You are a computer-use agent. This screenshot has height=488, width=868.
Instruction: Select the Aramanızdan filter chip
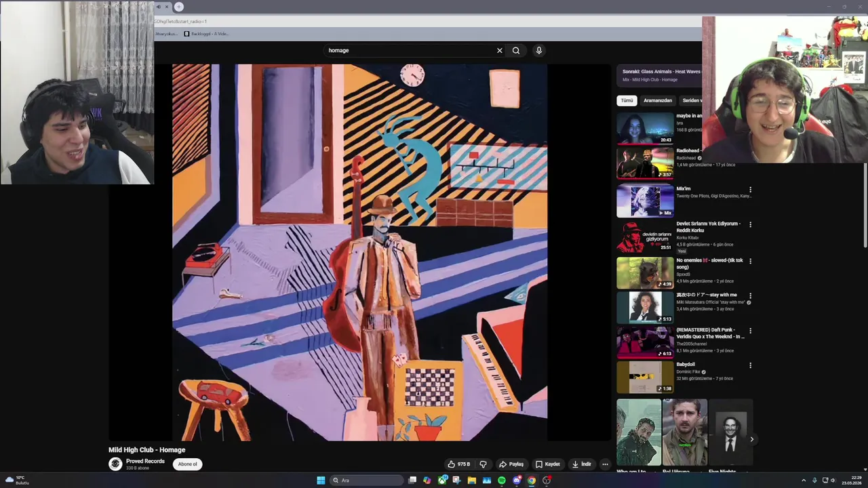pyautogui.click(x=658, y=100)
